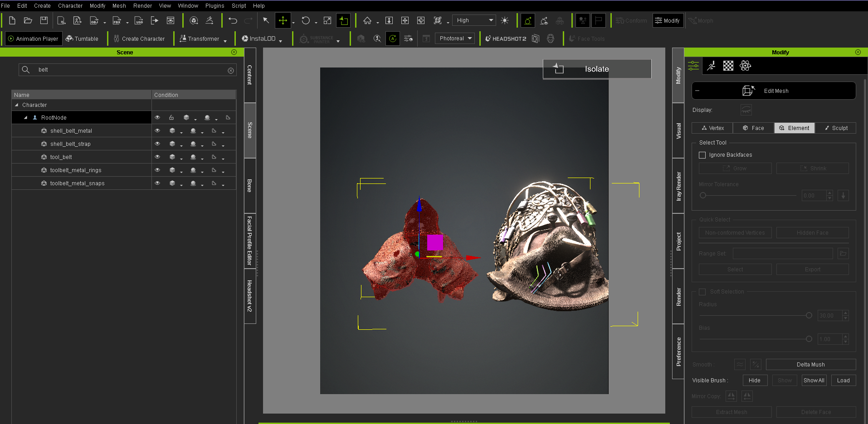868x424 pixels.
Task: Toggle visibility of shell_belt_strap
Action: tap(157, 144)
